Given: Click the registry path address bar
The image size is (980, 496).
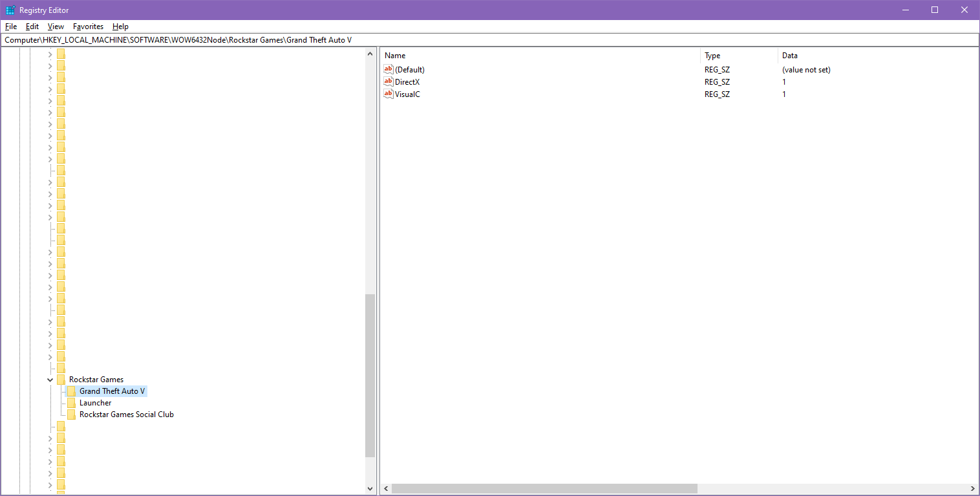Looking at the screenshot, I should pyautogui.click(x=490, y=40).
